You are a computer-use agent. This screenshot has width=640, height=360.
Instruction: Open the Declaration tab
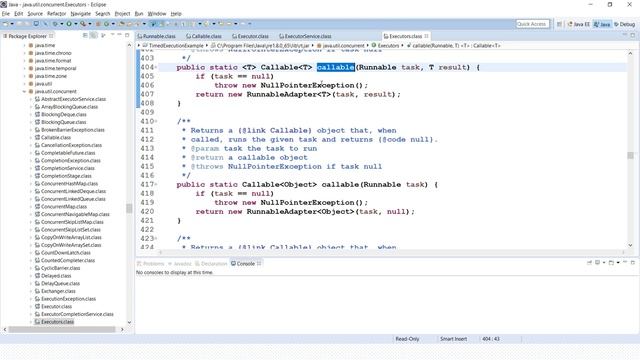pyautogui.click(x=211, y=264)
